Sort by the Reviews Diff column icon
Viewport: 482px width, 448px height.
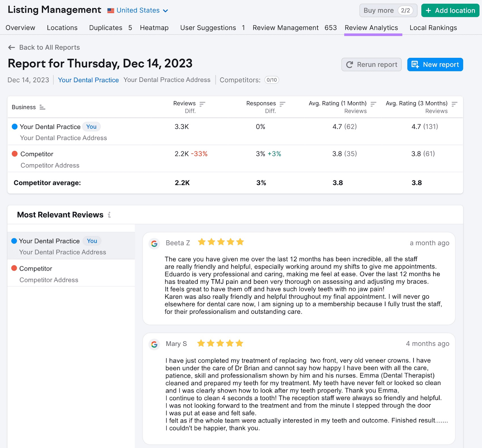202,104
